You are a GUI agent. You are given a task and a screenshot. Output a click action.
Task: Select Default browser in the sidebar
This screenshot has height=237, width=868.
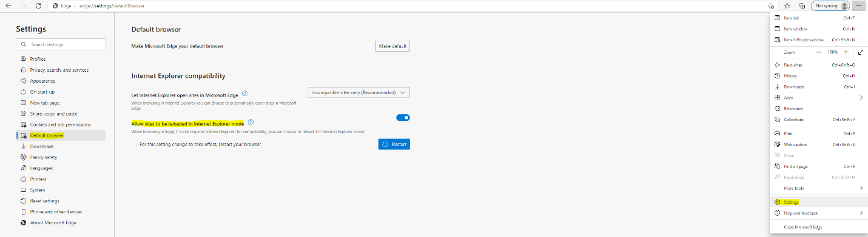[61, 136]
